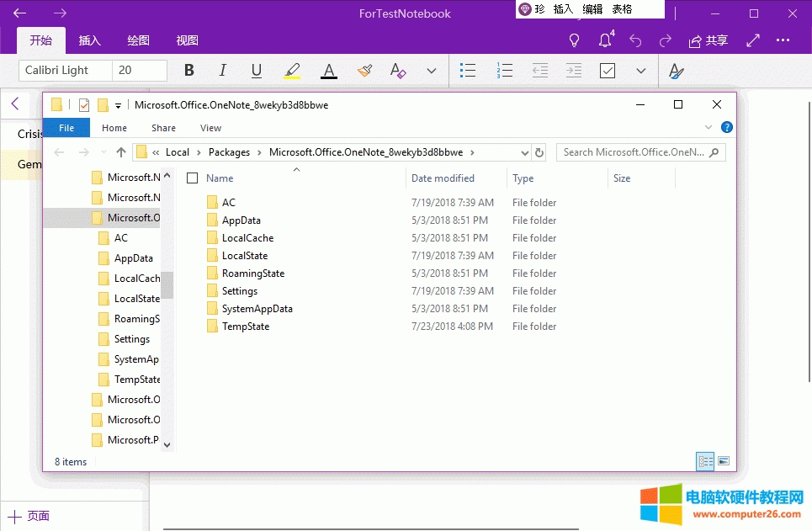Image resolution: width=812 pixels, height=531 pixels.
Task: Start a bulleted list
Action: [468, 71]
